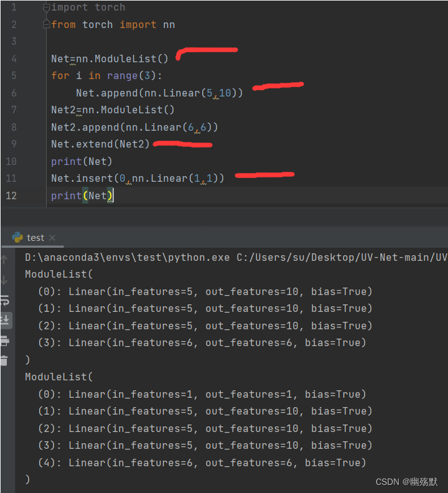Image resolution: width=448 pixels, height=493 pixels.
Task: Click 'Net=nn.ModuleList()' on line 4
Action: 110,59
